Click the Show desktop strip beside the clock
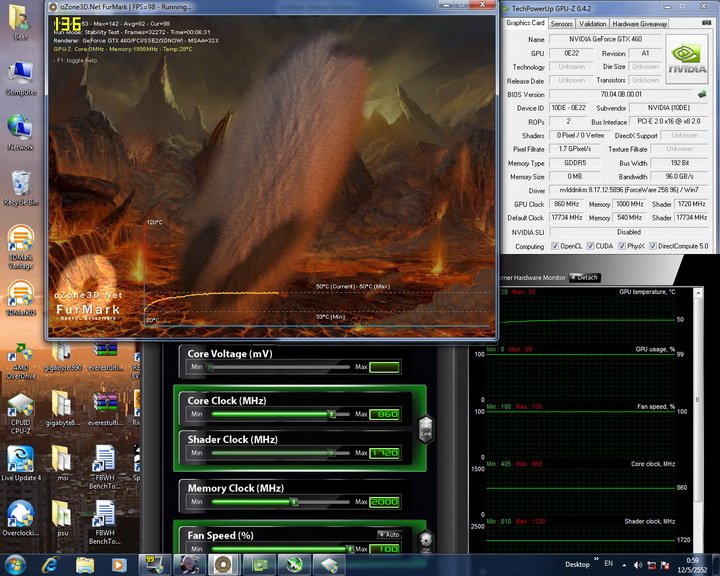Viewport: 720px width, 576px height. pos(716,565)
